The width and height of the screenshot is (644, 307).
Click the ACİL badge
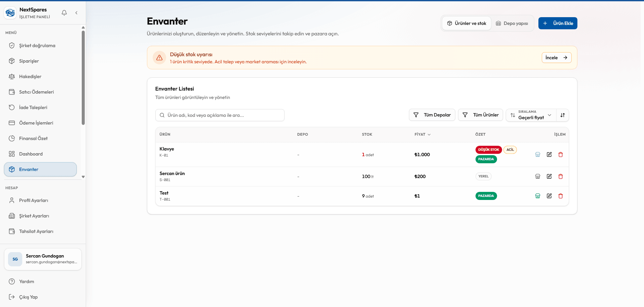point(510,150)
